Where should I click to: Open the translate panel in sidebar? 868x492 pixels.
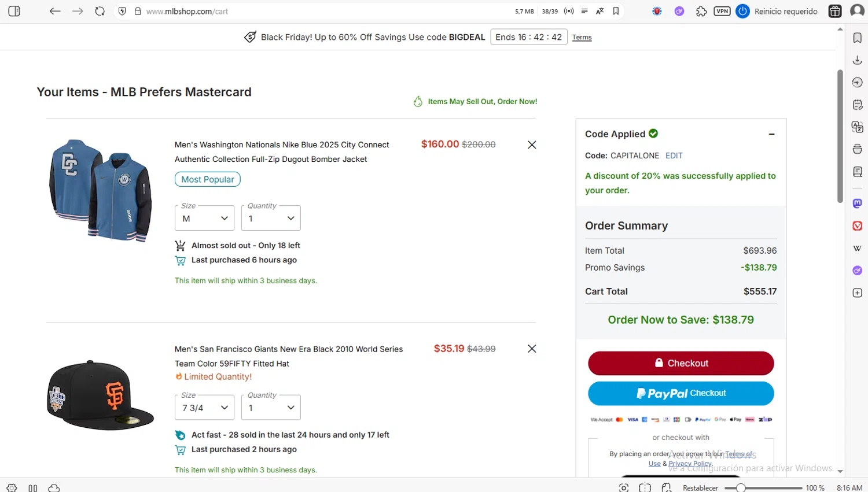[x=858, y=127]
